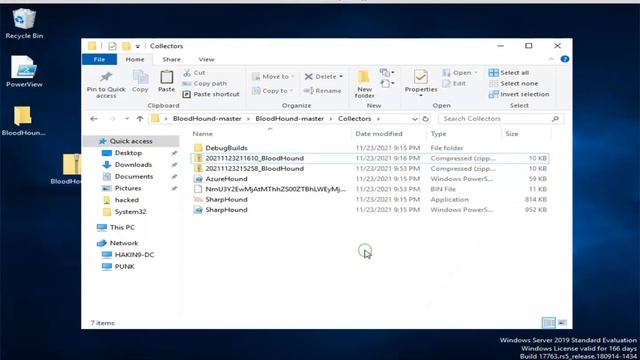
Task: Click Paste shortcut in the ribbon
Action: click(211, 94)
